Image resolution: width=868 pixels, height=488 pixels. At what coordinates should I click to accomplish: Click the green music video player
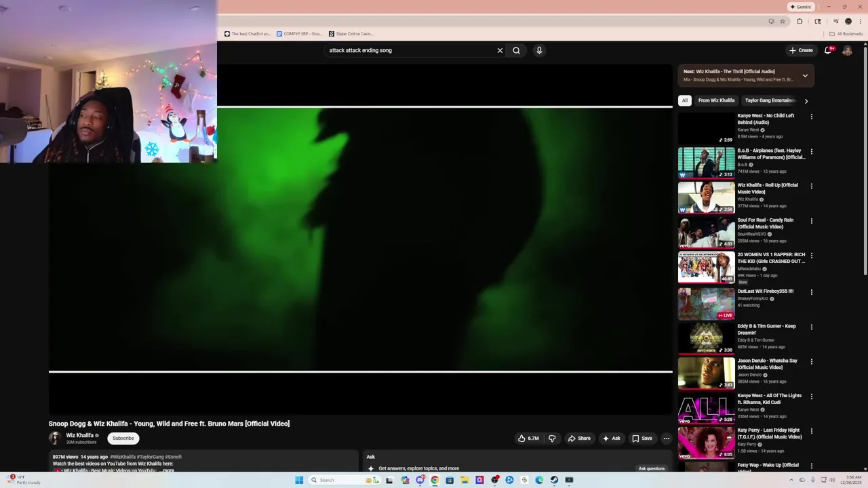coord(361,239)
